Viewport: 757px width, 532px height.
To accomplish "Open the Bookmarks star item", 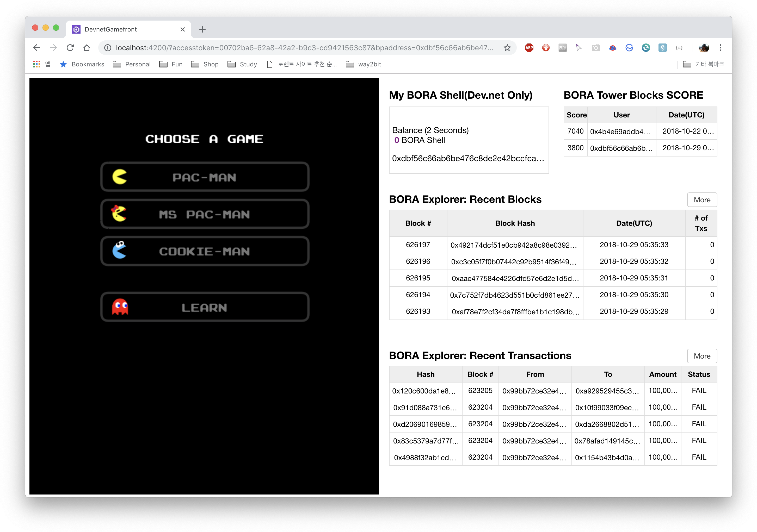I will point(82,64).
